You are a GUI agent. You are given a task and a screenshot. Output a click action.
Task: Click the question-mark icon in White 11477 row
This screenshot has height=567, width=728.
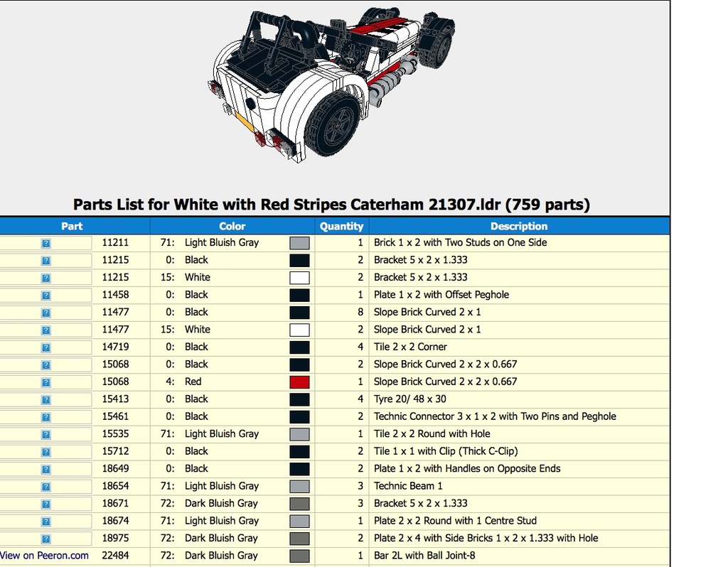[x=46, y=330]
